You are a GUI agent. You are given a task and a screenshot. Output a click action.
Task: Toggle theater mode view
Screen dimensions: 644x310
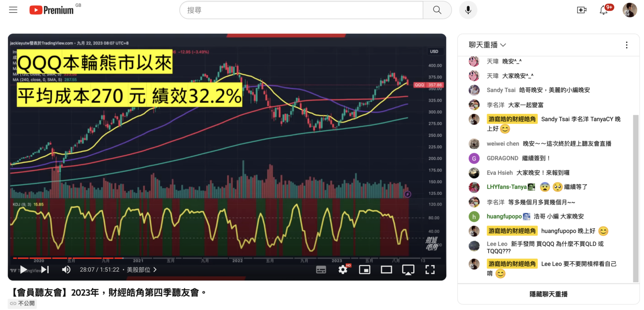(x=386, y=270)
